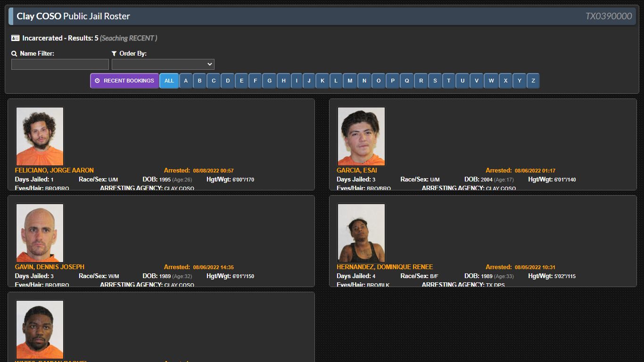Filter roster by letter I

pos(297,81)
